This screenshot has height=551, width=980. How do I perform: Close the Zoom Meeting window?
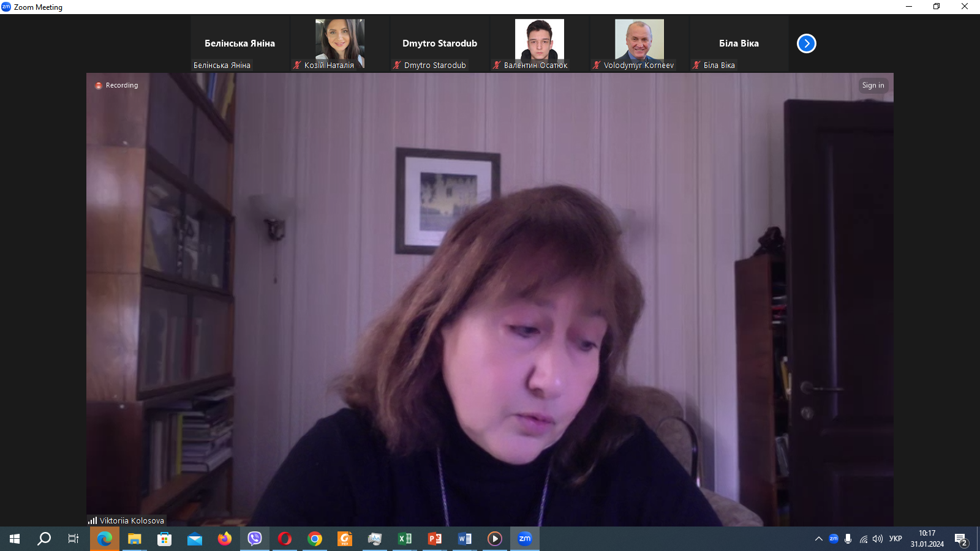click(965, 7)
